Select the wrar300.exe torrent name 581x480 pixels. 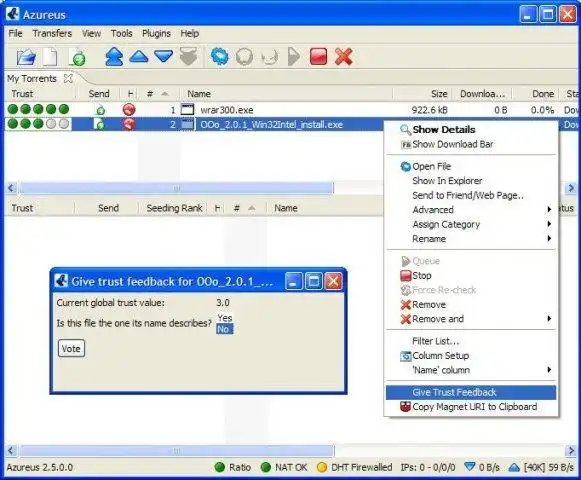(227, 110)
